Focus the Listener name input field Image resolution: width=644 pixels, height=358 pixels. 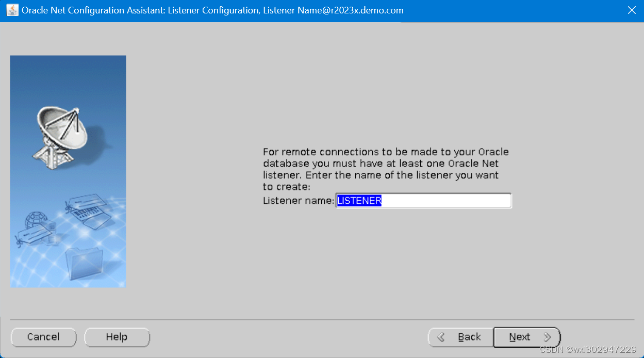click(423, 201)
